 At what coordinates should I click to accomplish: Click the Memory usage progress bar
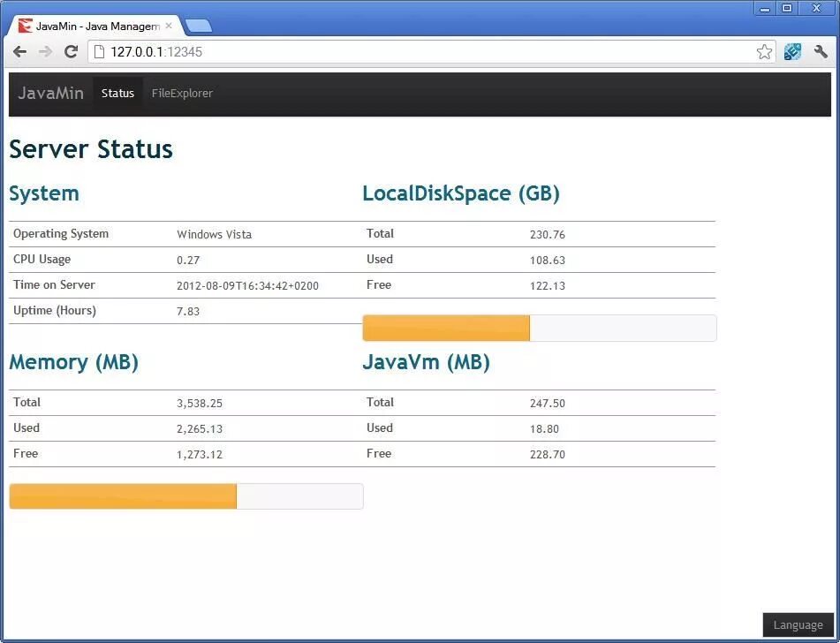[186, 496]
